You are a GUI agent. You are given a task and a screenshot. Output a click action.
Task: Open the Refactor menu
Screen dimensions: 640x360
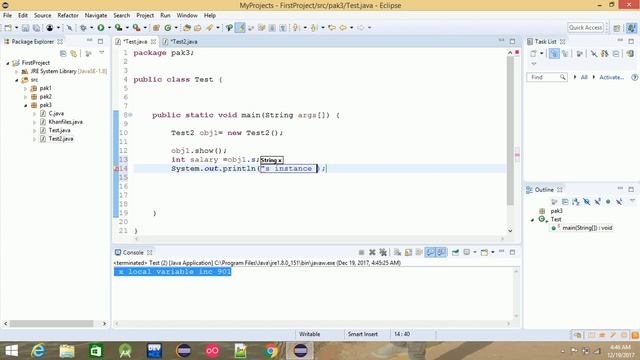click(x=68, y=16)
